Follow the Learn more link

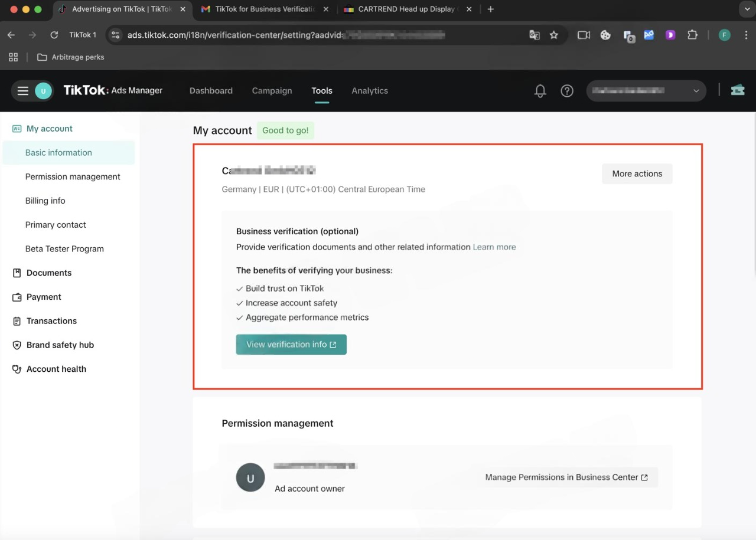point(494,247)
